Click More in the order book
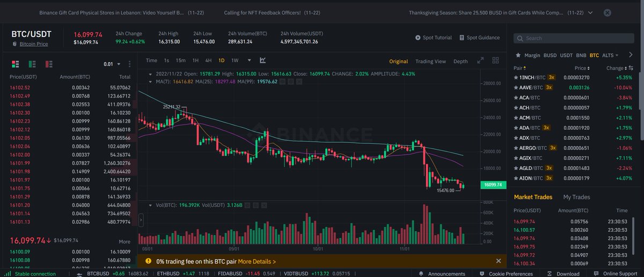Screen dimensions: 644x277 [x=125, y=242]
